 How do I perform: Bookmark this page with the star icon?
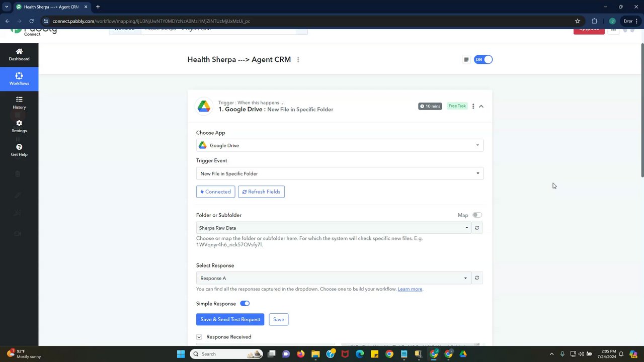(578, 21)
